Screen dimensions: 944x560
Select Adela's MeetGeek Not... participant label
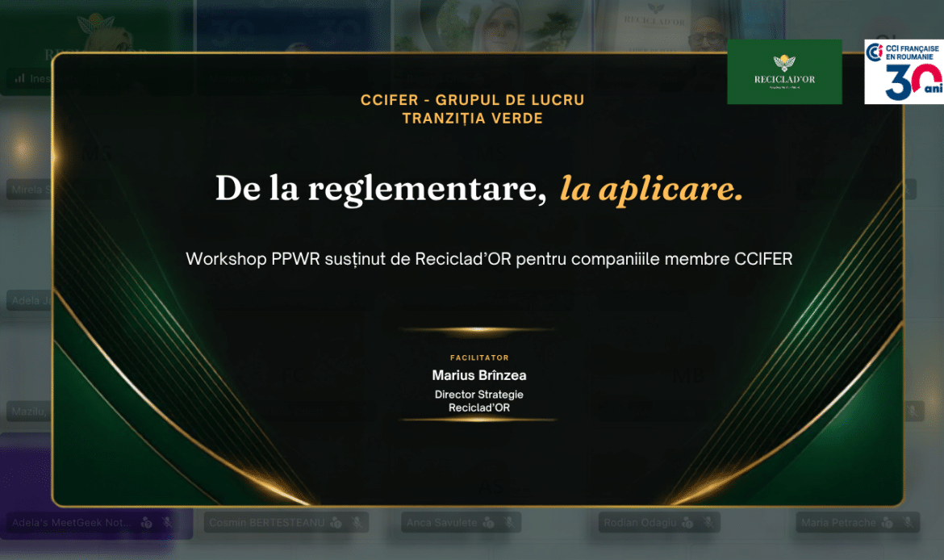pyautogui.click(x=71, y=523)
